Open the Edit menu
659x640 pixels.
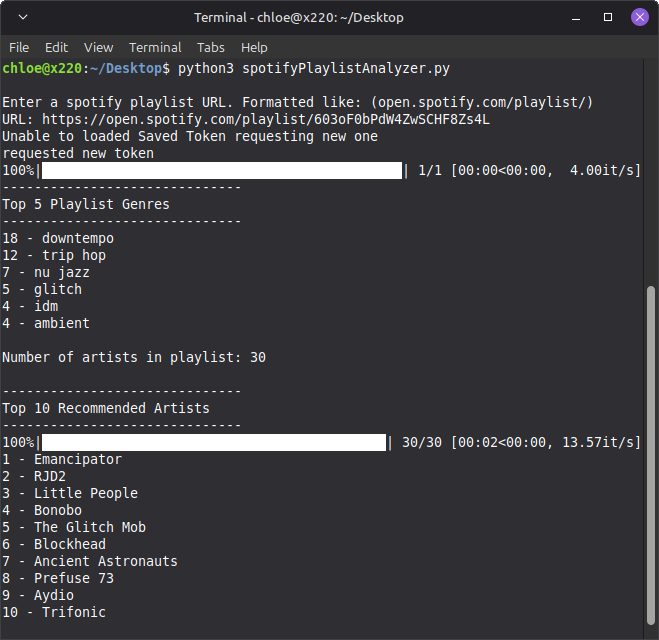(x=56, y=47)
